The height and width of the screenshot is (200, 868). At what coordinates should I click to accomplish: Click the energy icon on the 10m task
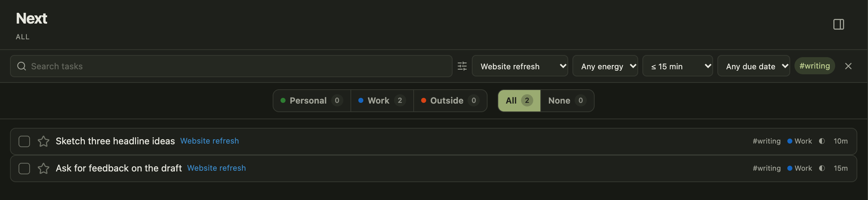[822, 141]
